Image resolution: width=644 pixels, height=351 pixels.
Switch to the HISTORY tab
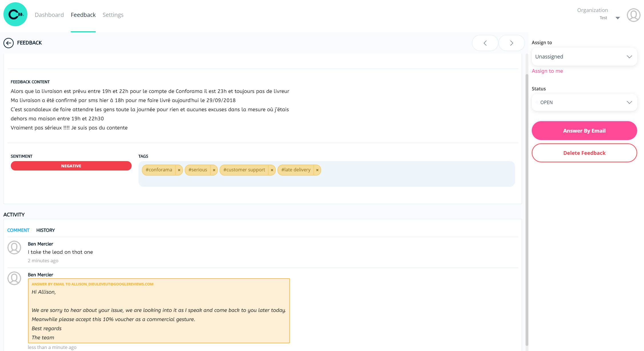click(x=45, y=230)
